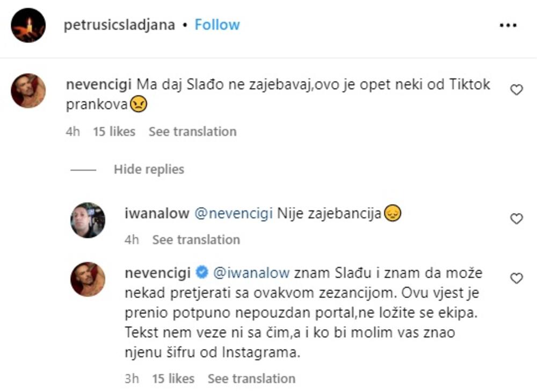The image size is (537, 392).
Task: Collapse replies with Hide replies
Action: tap(149, 169)
